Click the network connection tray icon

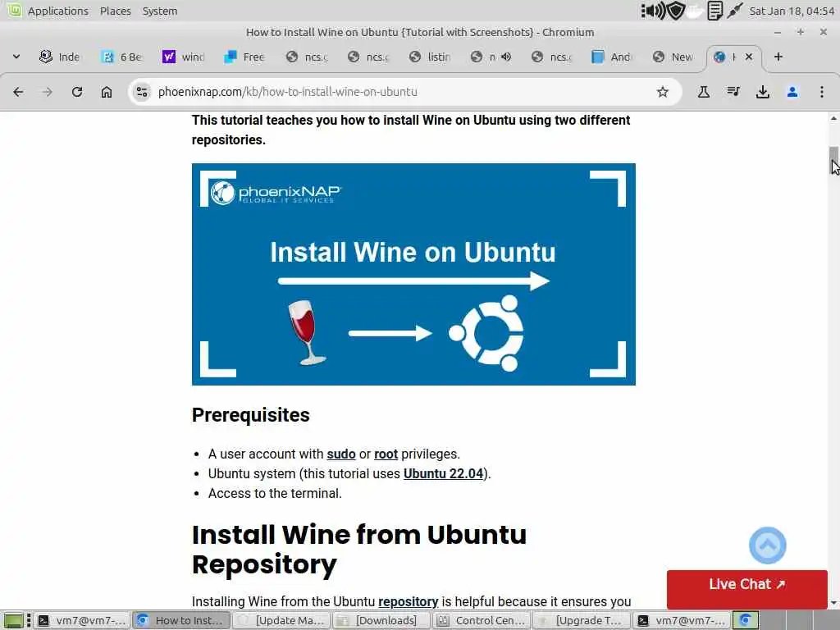tap(734, 11)
